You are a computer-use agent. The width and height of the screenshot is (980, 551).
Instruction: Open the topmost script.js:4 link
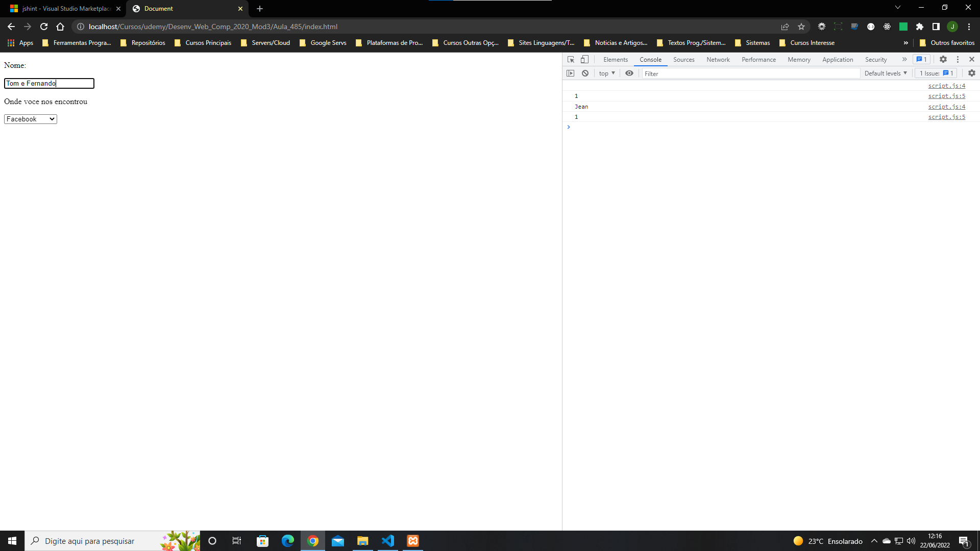[947, 86]
